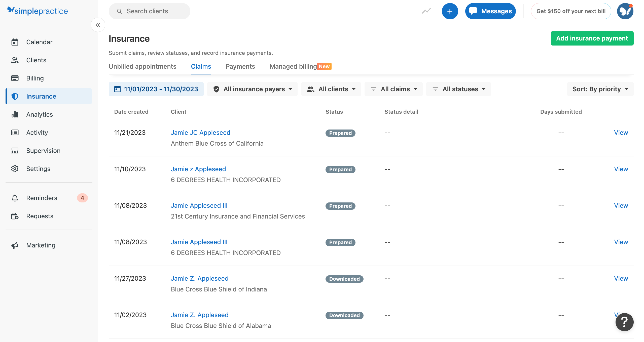The width and height of the screenshot is (644, 342).
Task: Open Marketing via the megaphone icon
Action: (15, 245)
